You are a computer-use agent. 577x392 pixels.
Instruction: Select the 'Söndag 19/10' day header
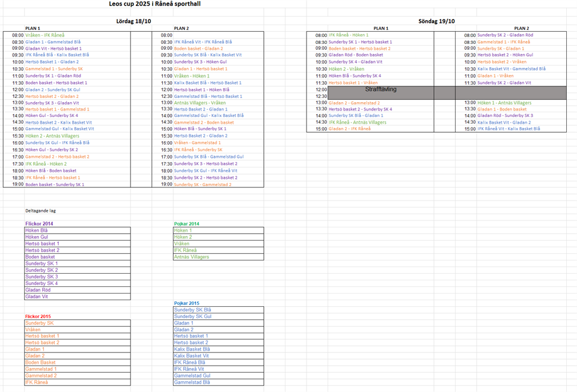tap(436, 21)
